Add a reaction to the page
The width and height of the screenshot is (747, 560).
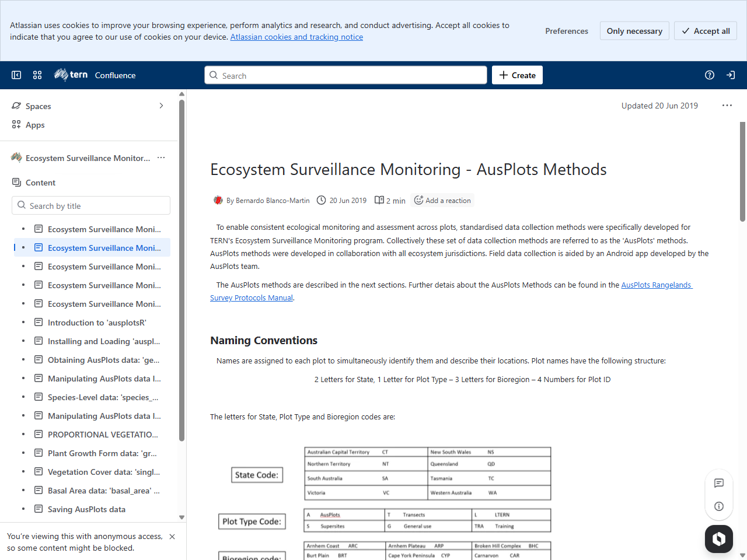[442, 200]
